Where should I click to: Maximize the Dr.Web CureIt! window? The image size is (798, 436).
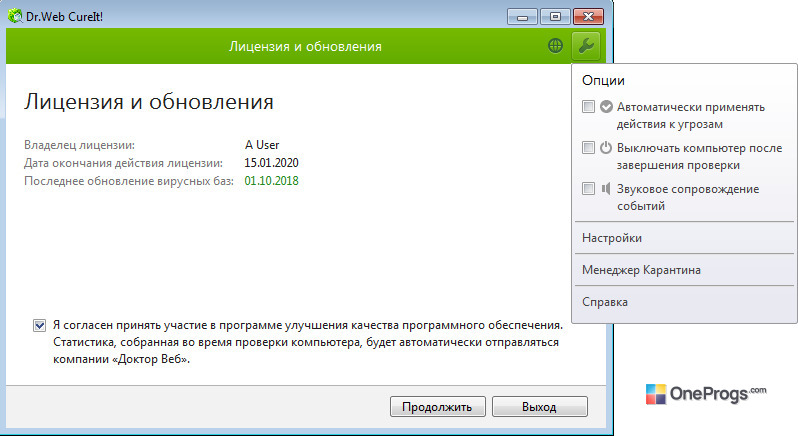[x=555, y=17]
